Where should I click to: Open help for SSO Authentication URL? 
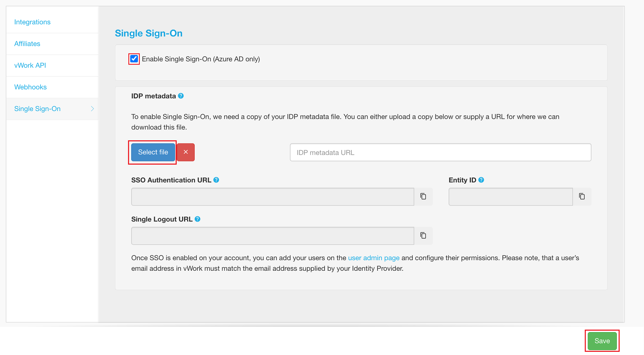click(216, 180)
